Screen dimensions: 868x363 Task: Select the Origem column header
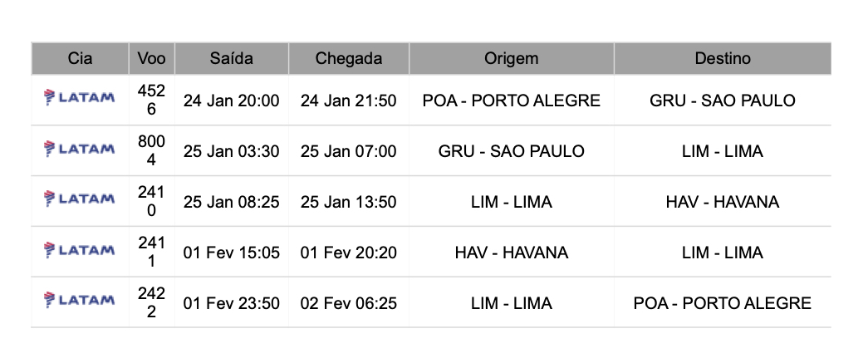[x=512, y=58]
